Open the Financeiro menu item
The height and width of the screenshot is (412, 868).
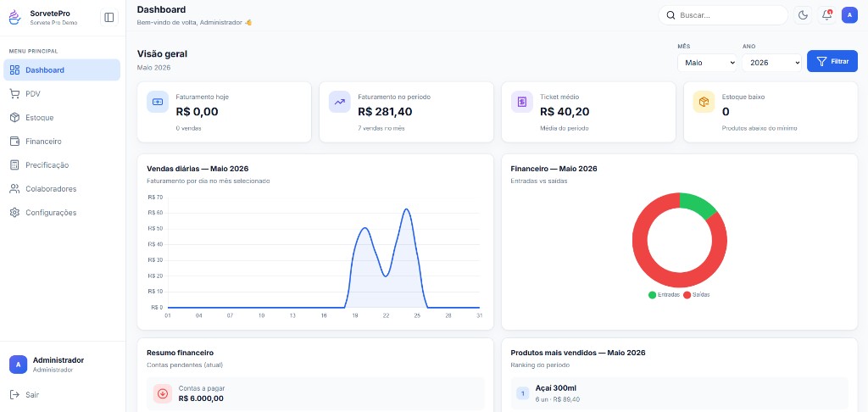point(62,142)
